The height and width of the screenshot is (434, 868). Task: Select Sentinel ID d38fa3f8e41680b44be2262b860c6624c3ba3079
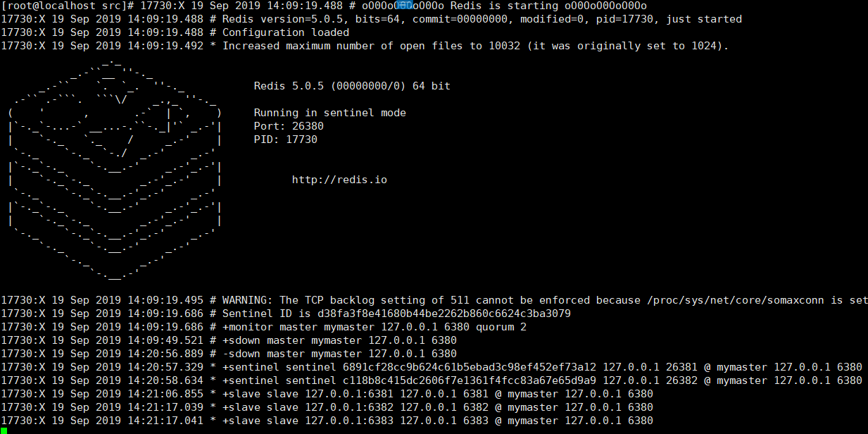[444, 314]
